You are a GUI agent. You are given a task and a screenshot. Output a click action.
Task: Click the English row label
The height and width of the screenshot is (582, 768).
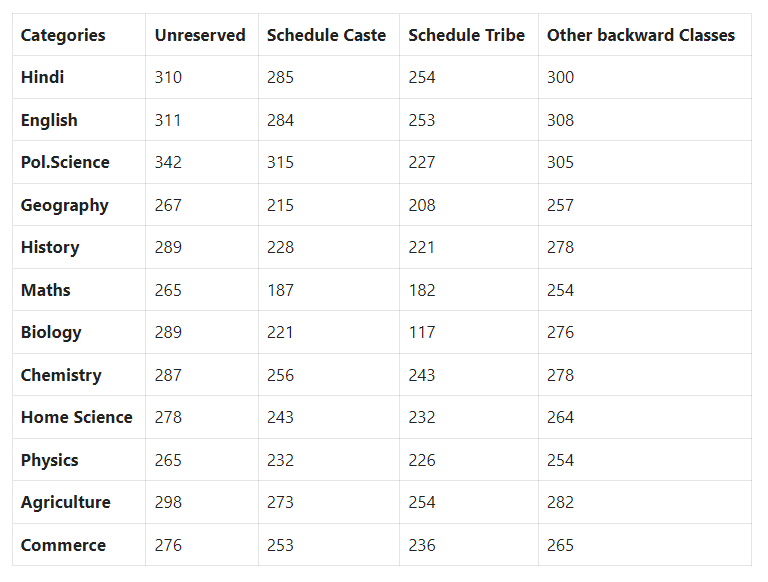pyautogui.click(x=49, y=120)
